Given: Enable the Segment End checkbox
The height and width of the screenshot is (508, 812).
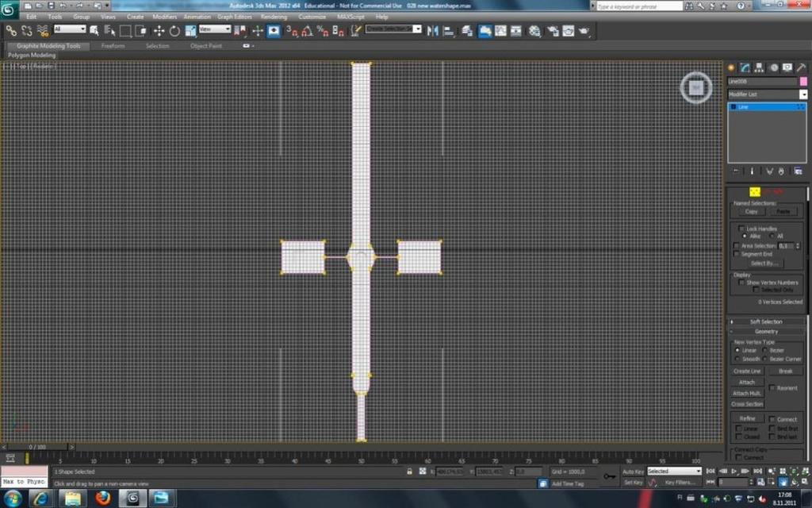Looking at the screenshot, I should click(737, 254).
